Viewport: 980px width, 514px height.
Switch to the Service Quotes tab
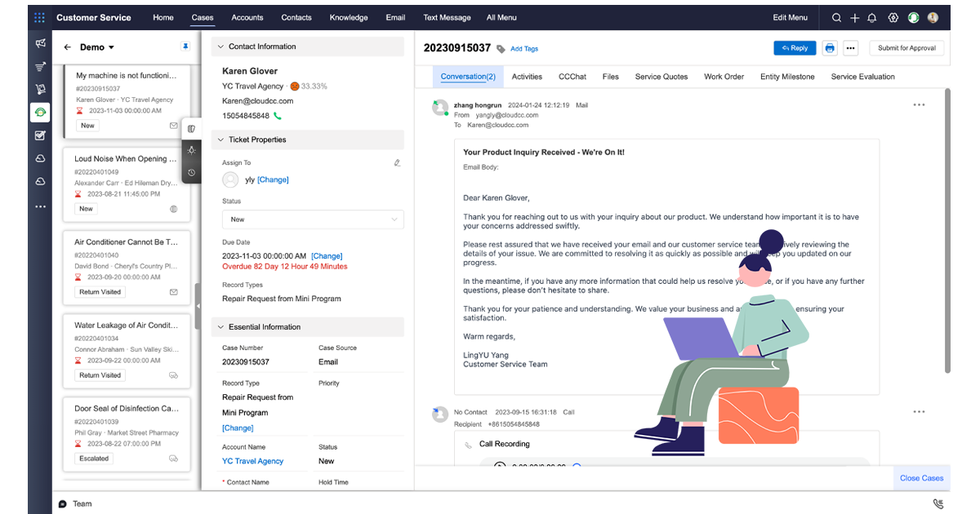click(661, 77)
